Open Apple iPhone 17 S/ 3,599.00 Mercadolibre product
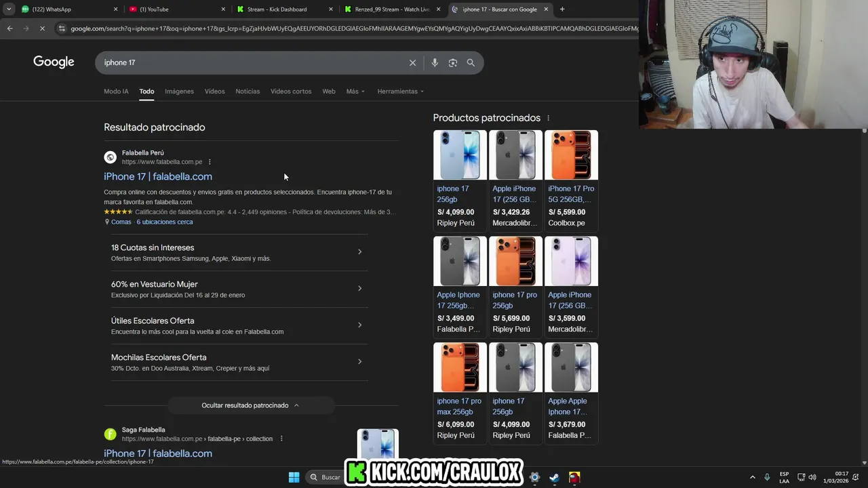Image resolution: width=868 pixels, height=488 pixels. (x=571, y=286)
